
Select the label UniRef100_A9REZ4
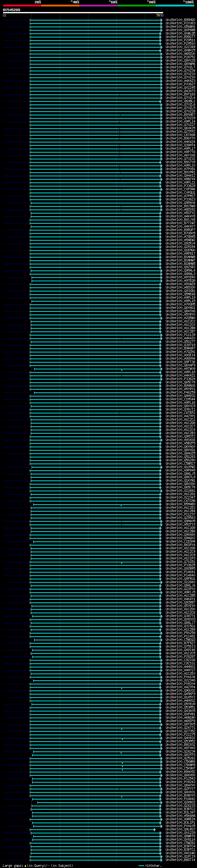180,819
